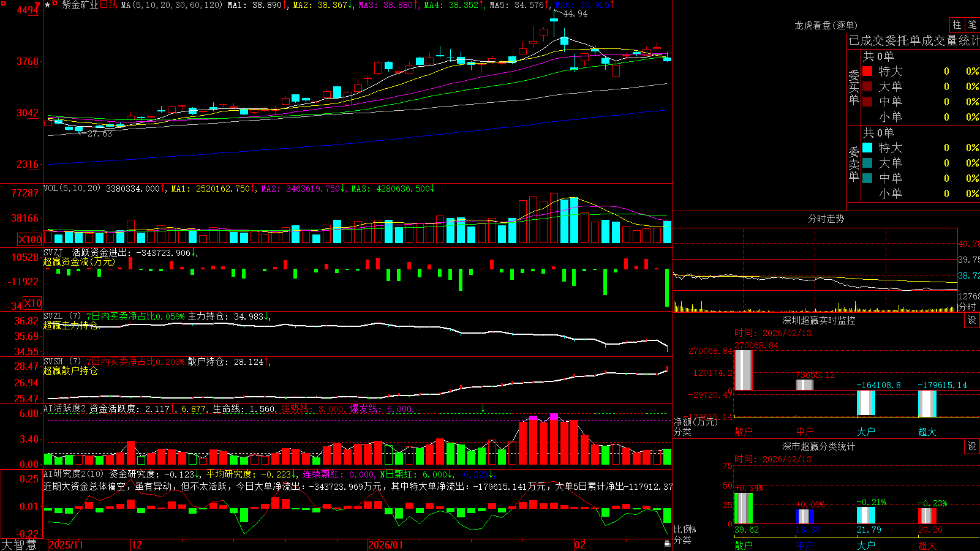980x551 pixels.
Task: Click the 超赢资金流(万元) label
Action: [79, 262]
